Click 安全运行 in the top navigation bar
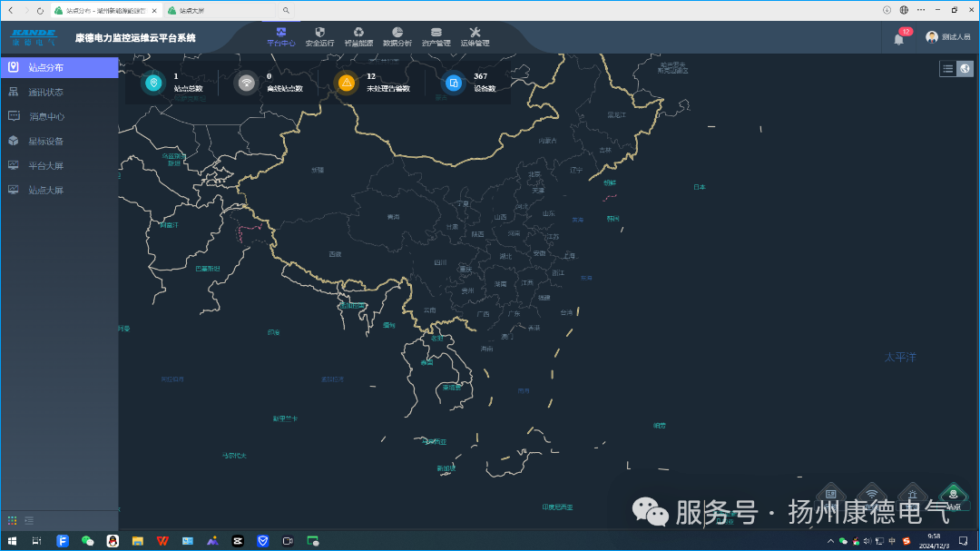Image resolution: width=980 pixels, height=551 pixels. pos(320,38)
